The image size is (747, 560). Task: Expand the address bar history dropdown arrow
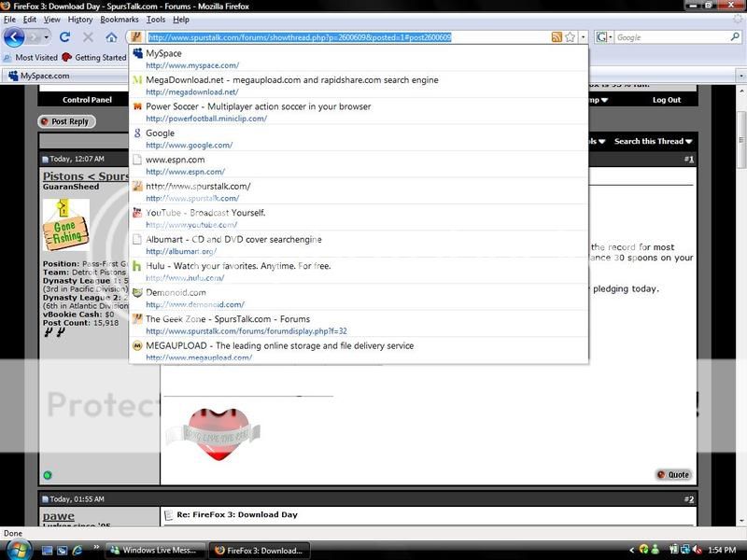[584, 37]
